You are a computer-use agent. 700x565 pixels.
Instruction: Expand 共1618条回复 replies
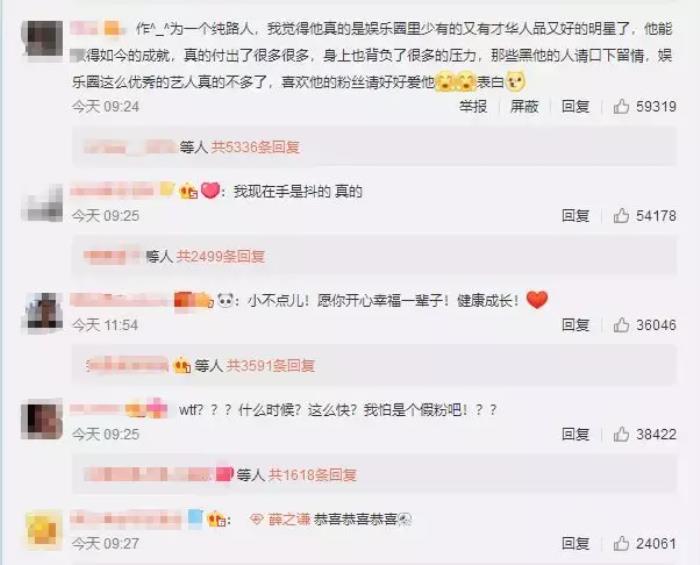coord(312,475)
